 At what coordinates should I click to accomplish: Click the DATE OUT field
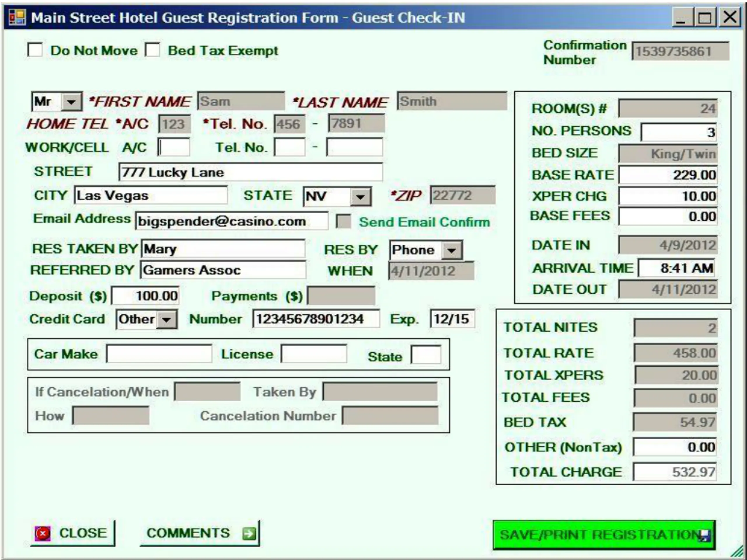pos(668,289)
